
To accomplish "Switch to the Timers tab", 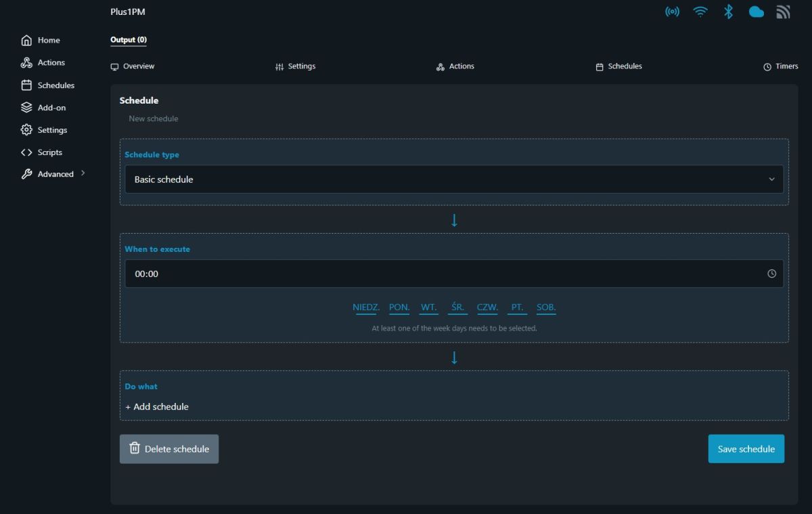I will point(780,66).
